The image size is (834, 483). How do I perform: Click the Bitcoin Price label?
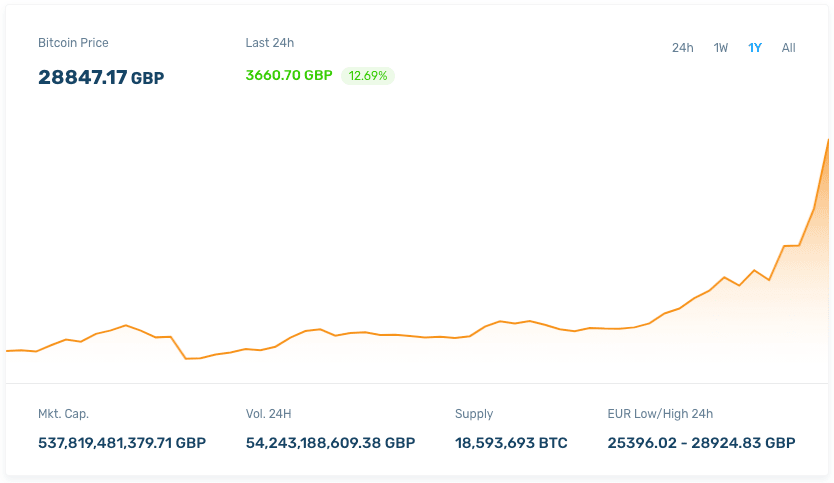(x=73, y=43)
